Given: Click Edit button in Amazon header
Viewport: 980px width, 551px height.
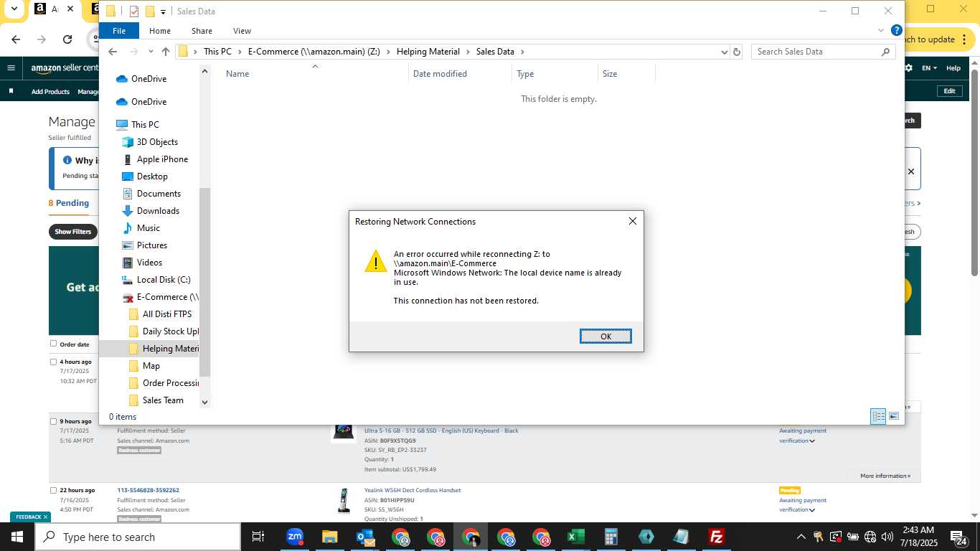Looking at the screenshot, I should (x=949, y=91).
